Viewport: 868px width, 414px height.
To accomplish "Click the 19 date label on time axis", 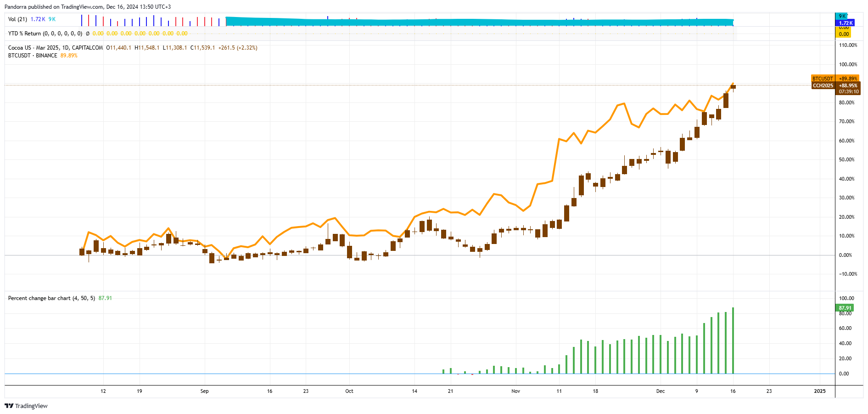I will click(x=140, y=391).
